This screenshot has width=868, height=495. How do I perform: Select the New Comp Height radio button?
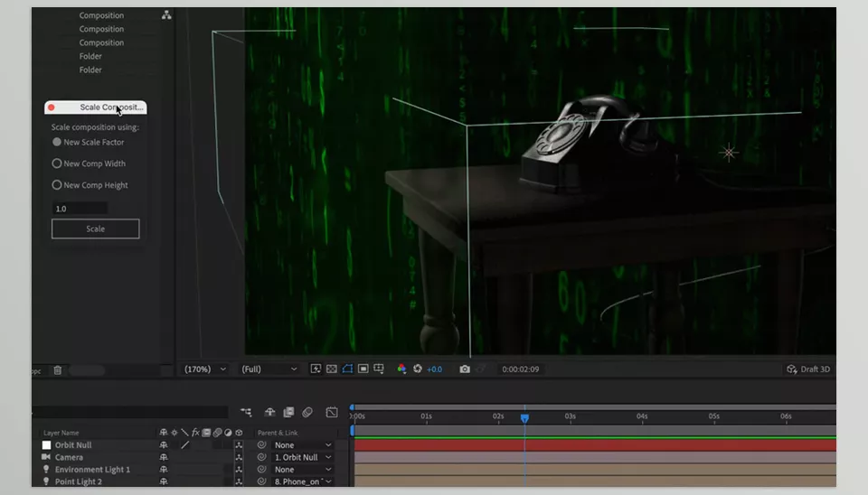point(56,185)
